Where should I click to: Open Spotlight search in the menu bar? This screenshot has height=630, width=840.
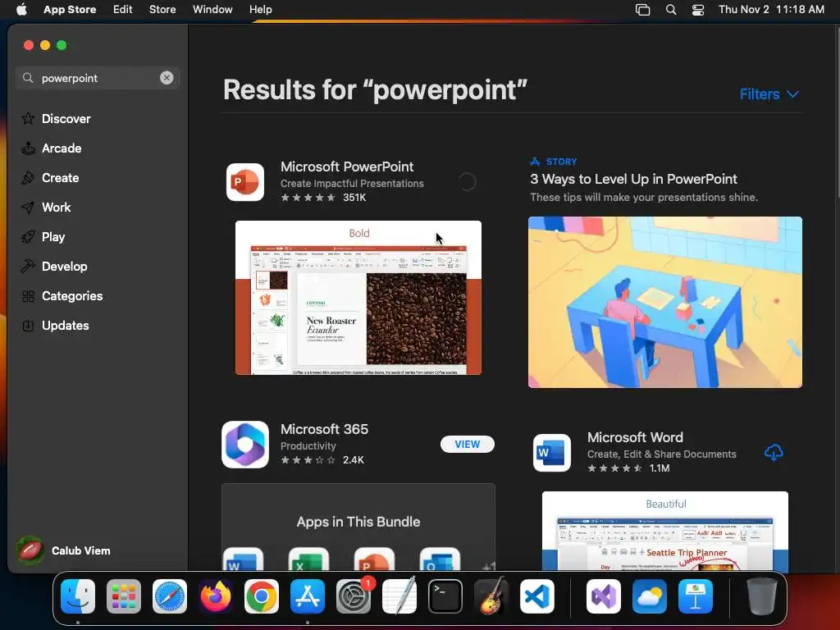click(x=671, y=10)
